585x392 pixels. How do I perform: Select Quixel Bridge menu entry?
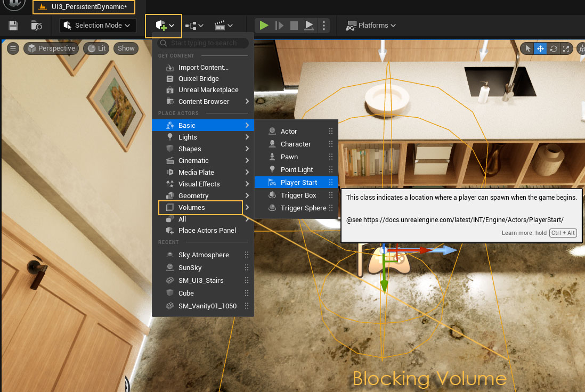(x=198, y=78)
